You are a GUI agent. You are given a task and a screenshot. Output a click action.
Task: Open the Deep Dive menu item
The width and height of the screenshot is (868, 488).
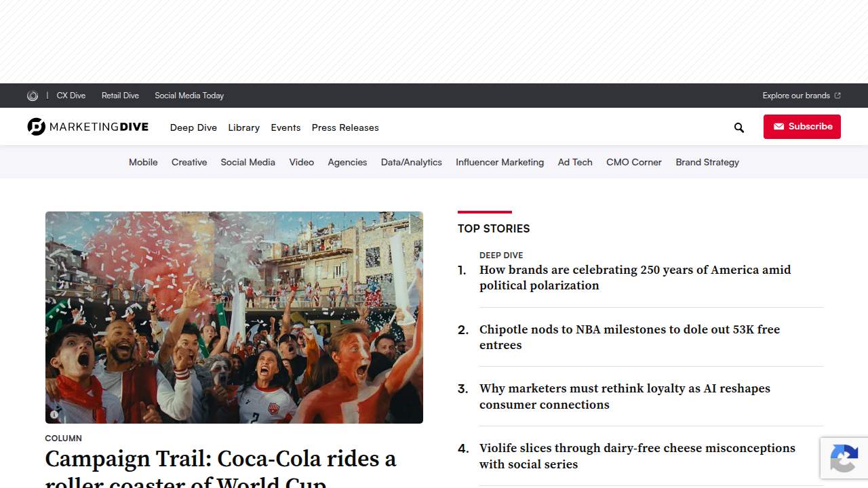[193, 127]
